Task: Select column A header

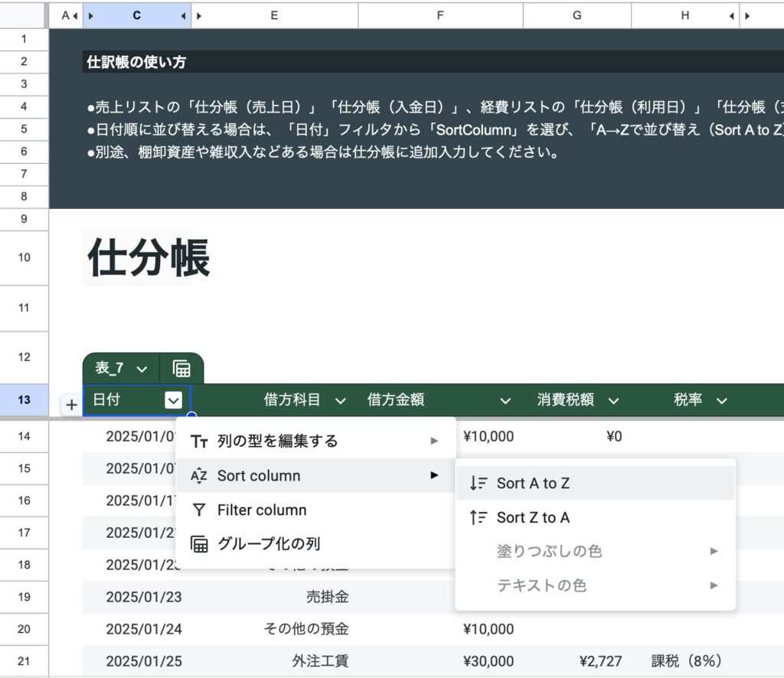Action: coord(65,15)
